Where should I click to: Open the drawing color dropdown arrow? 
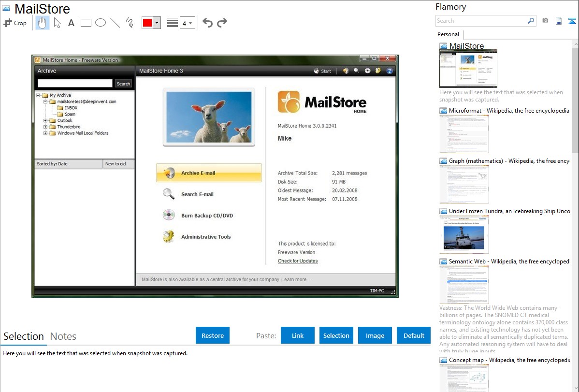pos(157,23)
